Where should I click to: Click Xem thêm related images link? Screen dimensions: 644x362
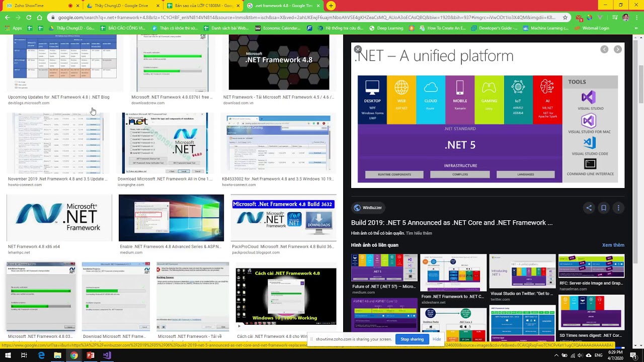[613, 245]
